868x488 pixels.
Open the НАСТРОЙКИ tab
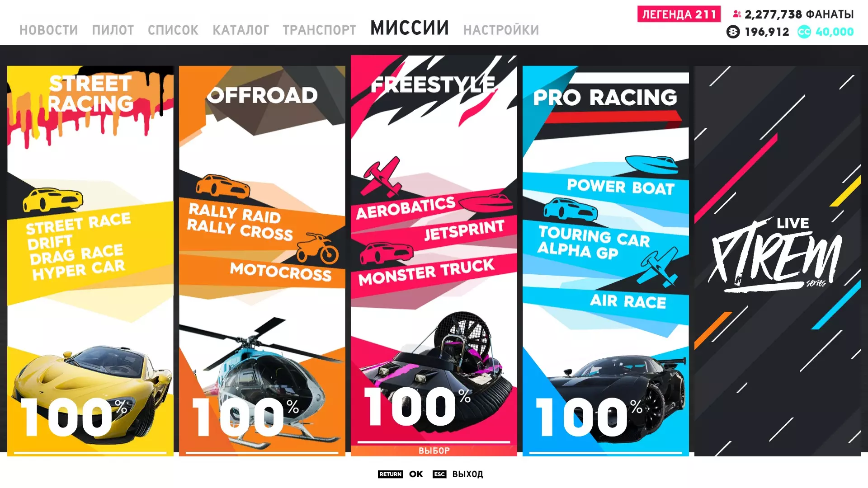pos(501,30)
